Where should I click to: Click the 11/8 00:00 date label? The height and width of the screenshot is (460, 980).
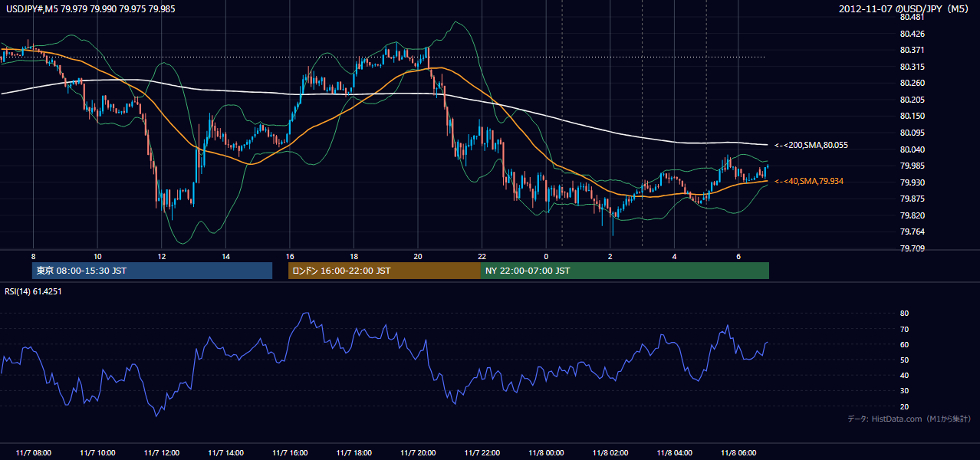click(546, 453)
